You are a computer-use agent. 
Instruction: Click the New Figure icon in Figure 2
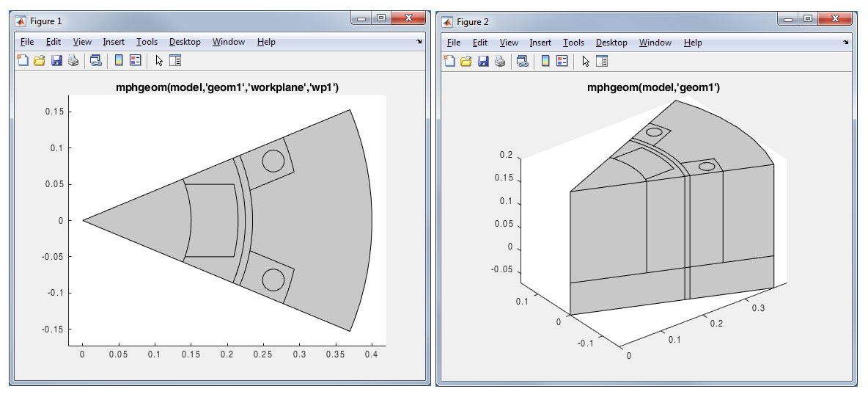click(449, 61)
